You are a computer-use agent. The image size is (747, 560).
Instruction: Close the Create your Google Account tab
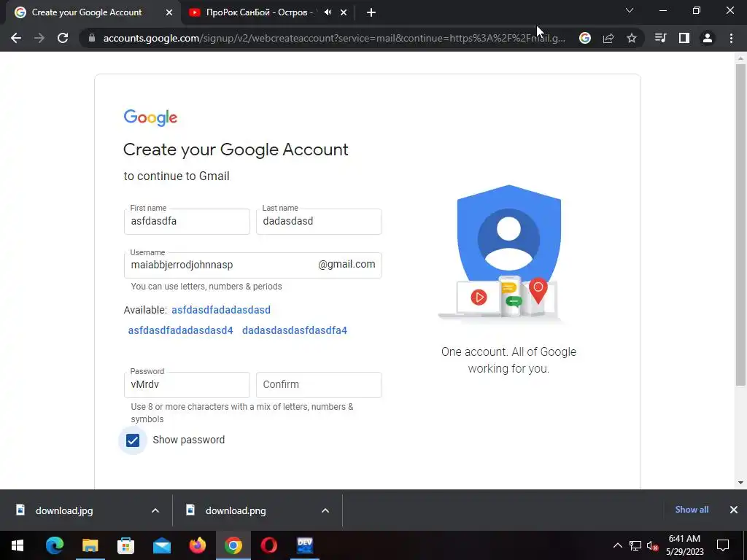pyautogui.click(x=169, y=13)
